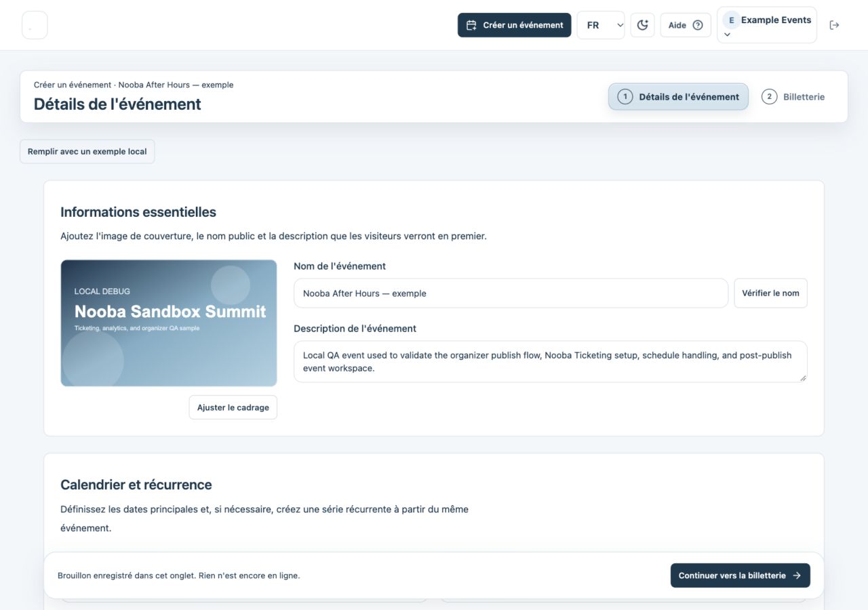868x610 pixels.
Task: Click the logout arrow icon
Action: [835, 25]
